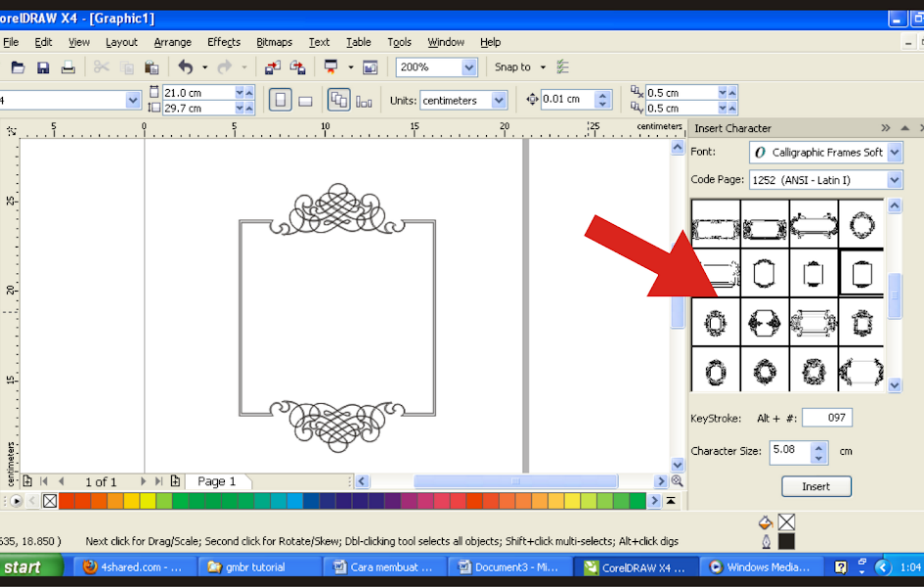Screen dimensions: 924x587
Task: Switch to gmbr tutorial taskbar folder
Action: tap(259, 567)
